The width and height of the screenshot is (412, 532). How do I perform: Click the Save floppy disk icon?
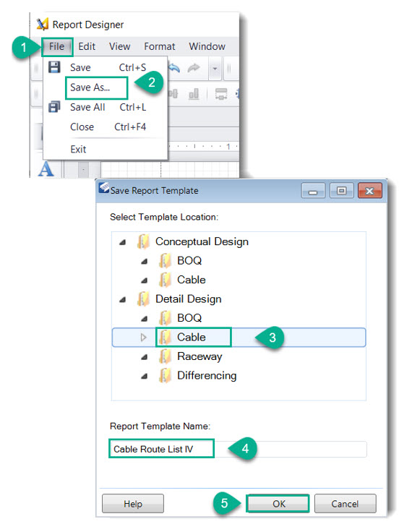tap(54, 67)
